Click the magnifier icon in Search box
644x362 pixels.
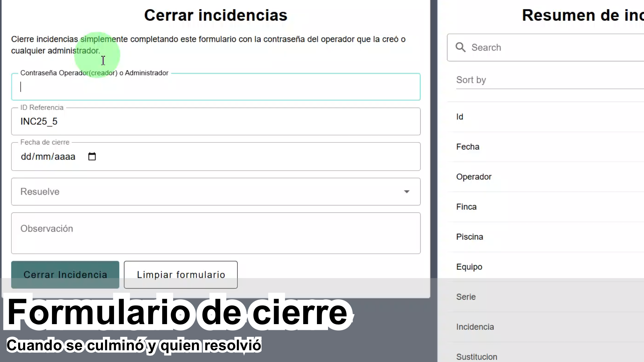pos(461,47)
